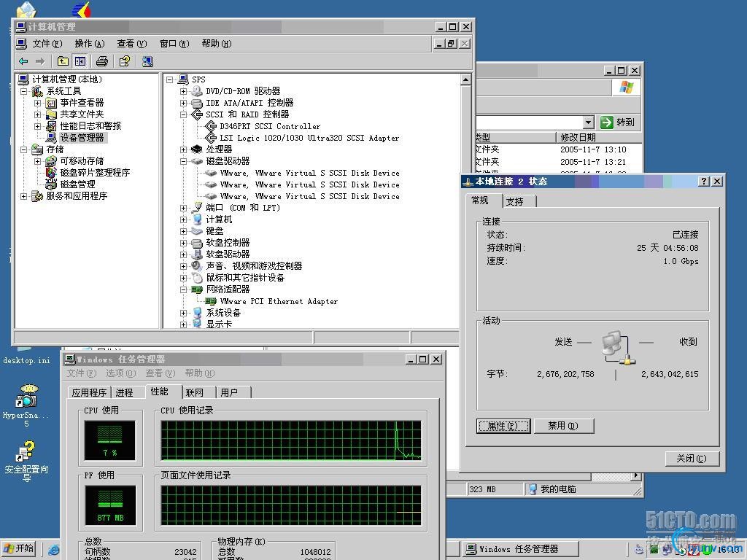Collapse the 磁盘驱动器 device node

pyautogui.click(x=183, y=161)
